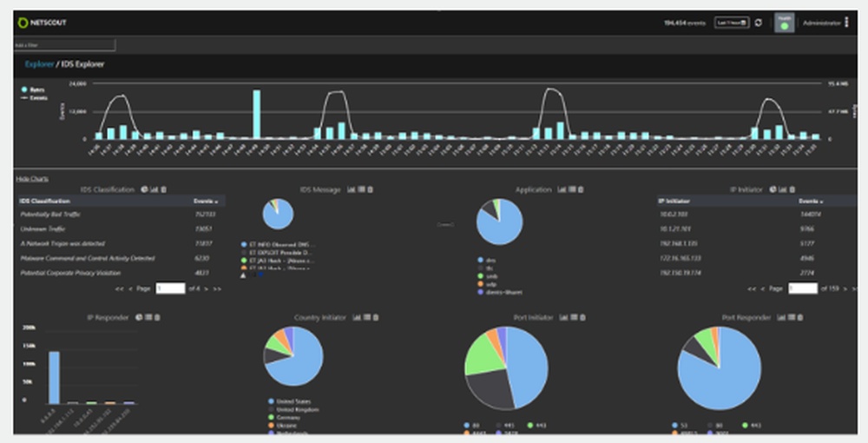Screen dimensions: 868x443
Task: Toggle United States in Country Initiator legend
Action: [290, 401]
